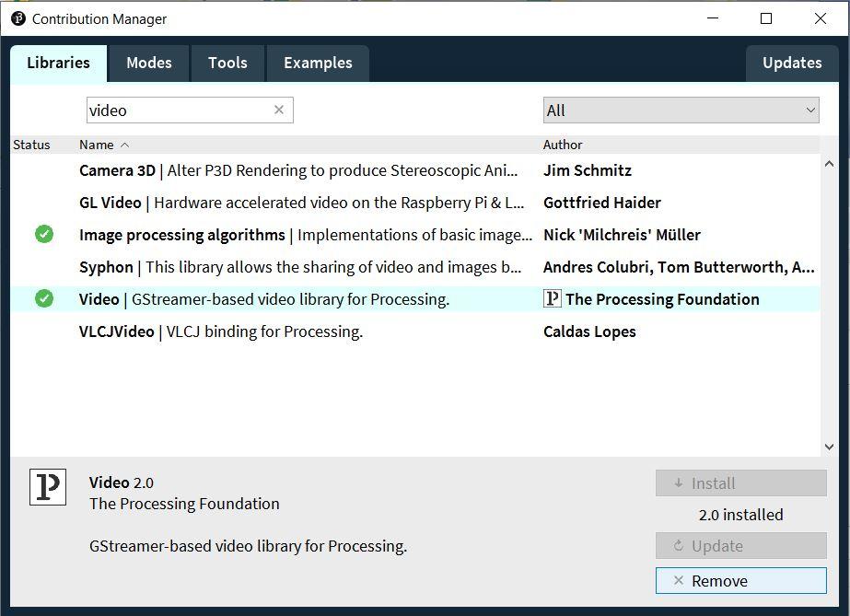The height and width of the screenshot is (616, 850).
Task: Open the All category dropdown
Action: [x=681, y=110]
